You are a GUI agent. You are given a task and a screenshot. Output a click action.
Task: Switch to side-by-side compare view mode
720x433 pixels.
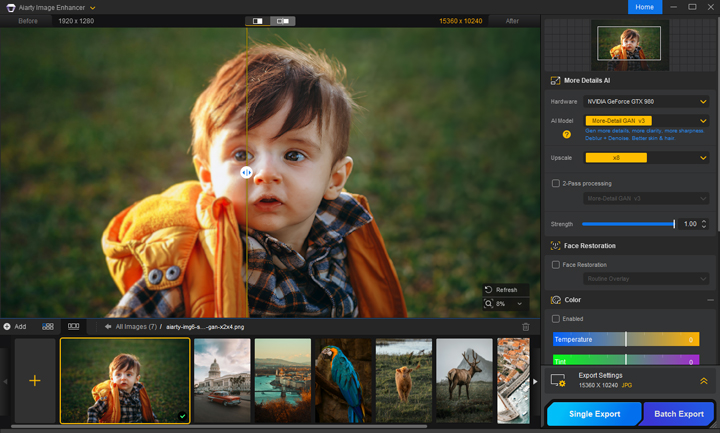point(282,21)
